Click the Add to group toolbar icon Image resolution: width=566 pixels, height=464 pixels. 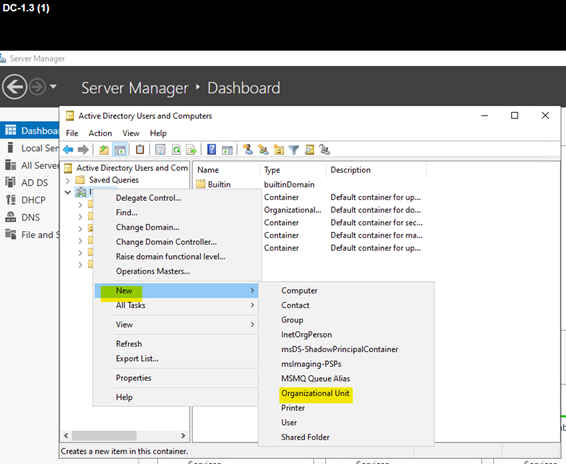coord(325,149)
